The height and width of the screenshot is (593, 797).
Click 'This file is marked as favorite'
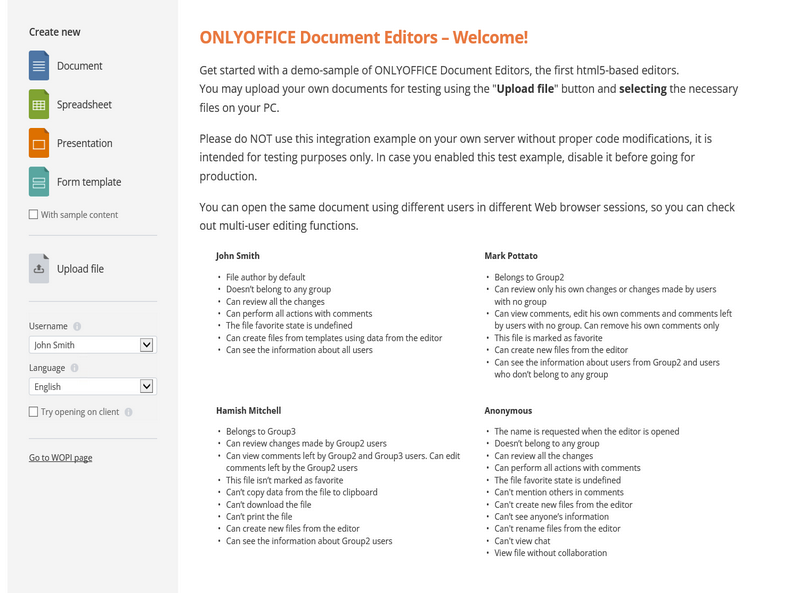(548, 338)
